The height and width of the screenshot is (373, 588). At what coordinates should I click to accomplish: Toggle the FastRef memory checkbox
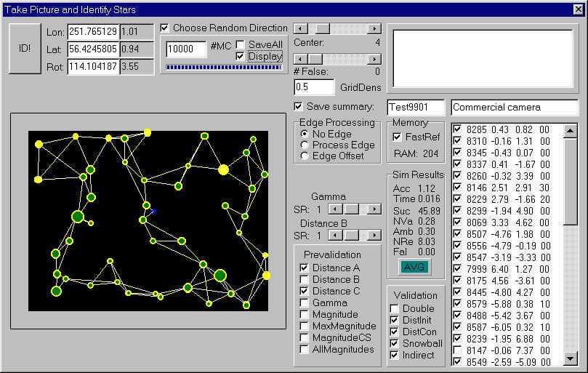click(397, 137)
